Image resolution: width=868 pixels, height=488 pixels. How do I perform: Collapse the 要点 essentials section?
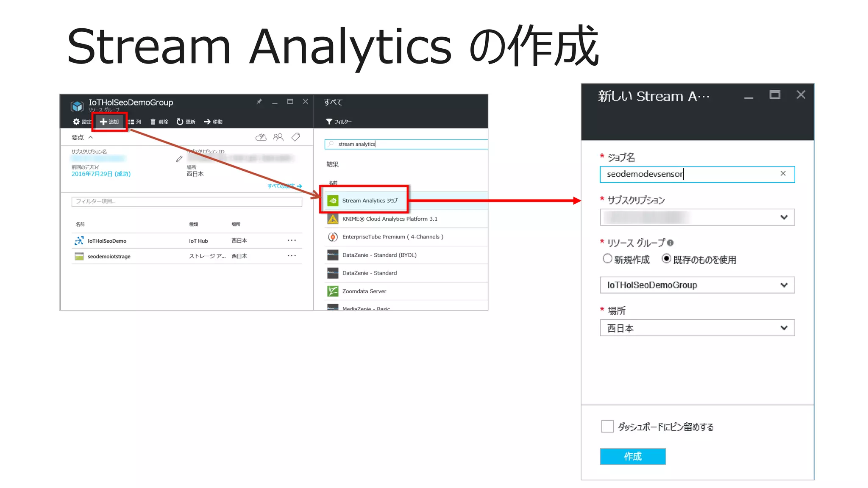82,137
